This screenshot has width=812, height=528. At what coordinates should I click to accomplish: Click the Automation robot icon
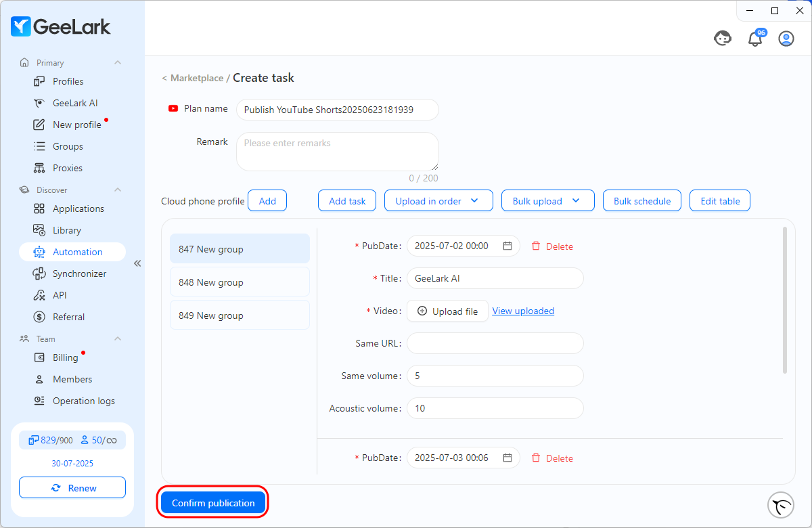point(39,252)
